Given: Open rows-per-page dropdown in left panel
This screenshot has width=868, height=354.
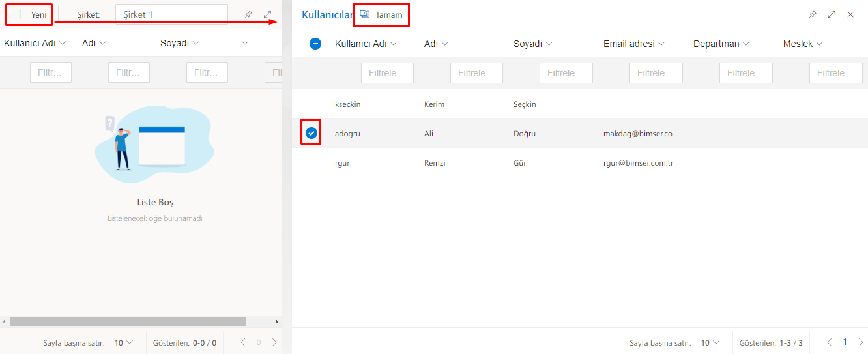Looking at the screenshot, I should pyautogui.click(x=123, y=342).
